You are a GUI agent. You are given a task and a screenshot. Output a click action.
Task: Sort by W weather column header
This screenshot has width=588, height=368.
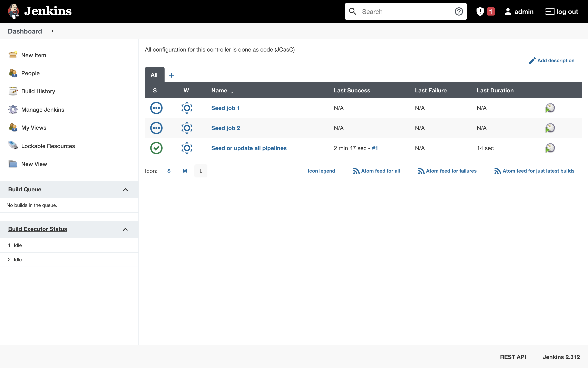pos(186,90)
